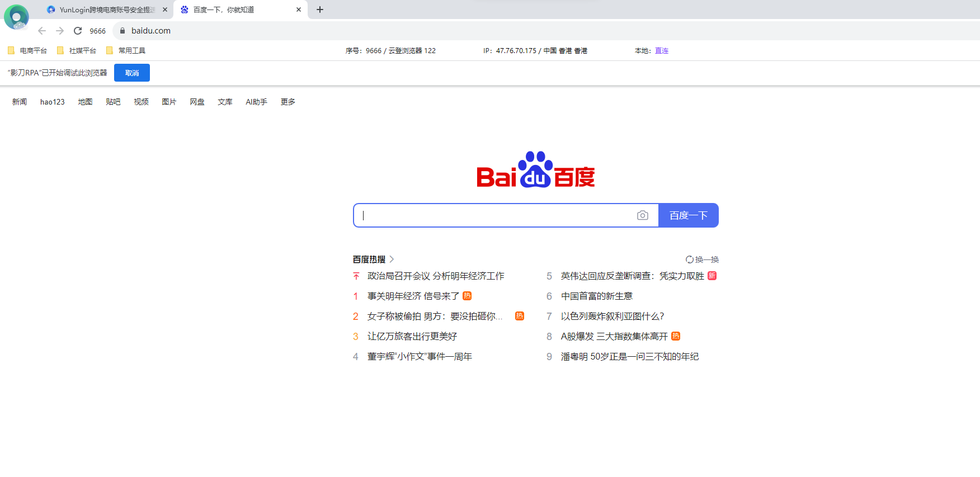Open 地图 in the top navigation
This screenshot has width=980, height=477.
85,102
